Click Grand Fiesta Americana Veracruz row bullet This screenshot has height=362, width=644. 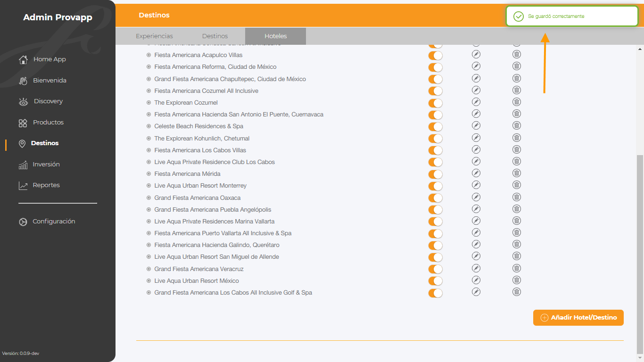(149, 269)
